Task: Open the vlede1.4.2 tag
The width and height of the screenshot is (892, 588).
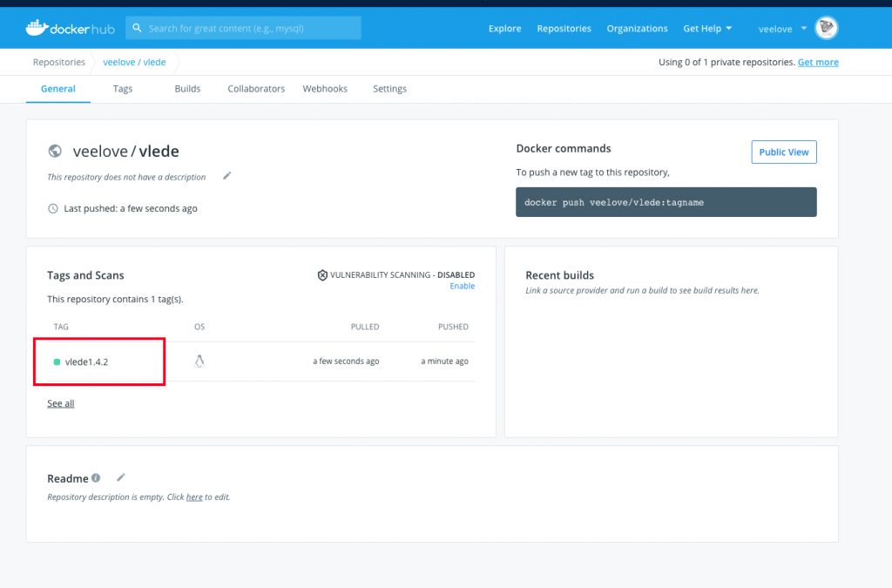Action: click(x=86, y=362)
